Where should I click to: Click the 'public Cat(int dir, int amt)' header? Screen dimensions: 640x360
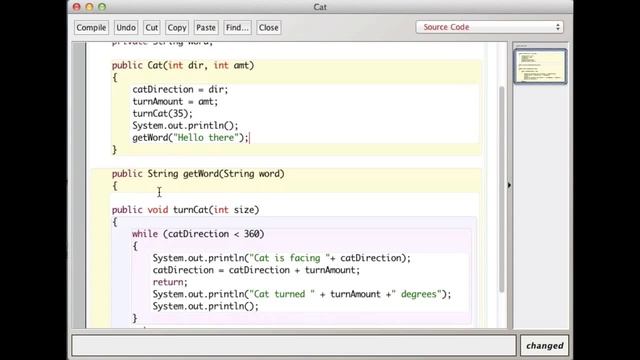pos(183,65)
